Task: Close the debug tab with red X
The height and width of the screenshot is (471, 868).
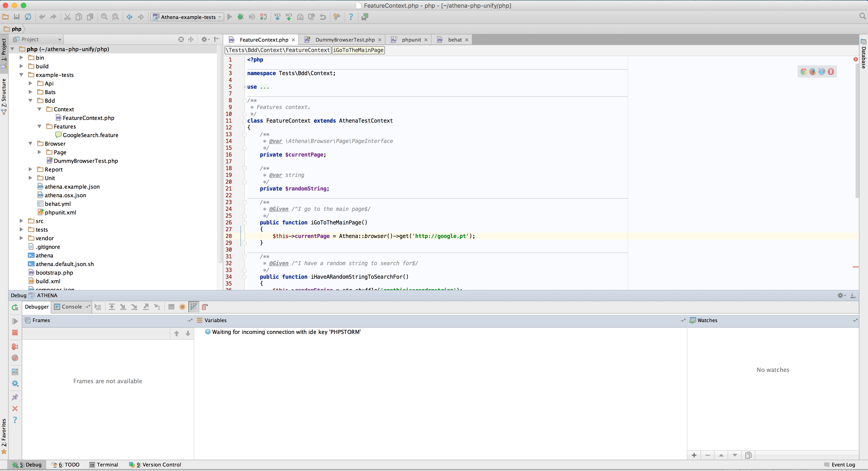Action: pos(15,409)
